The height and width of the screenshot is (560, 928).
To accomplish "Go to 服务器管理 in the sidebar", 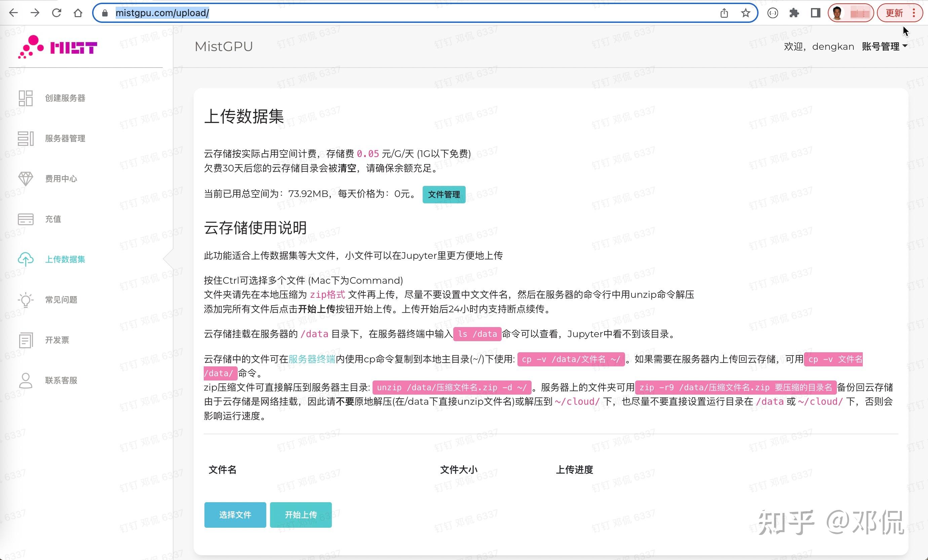I will 65,138.
